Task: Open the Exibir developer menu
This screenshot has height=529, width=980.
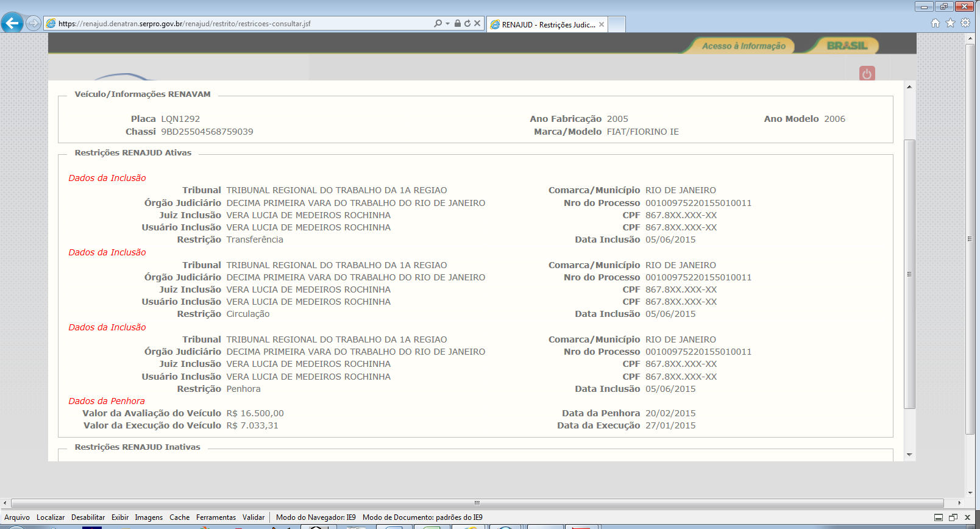Action: point(120,517)
